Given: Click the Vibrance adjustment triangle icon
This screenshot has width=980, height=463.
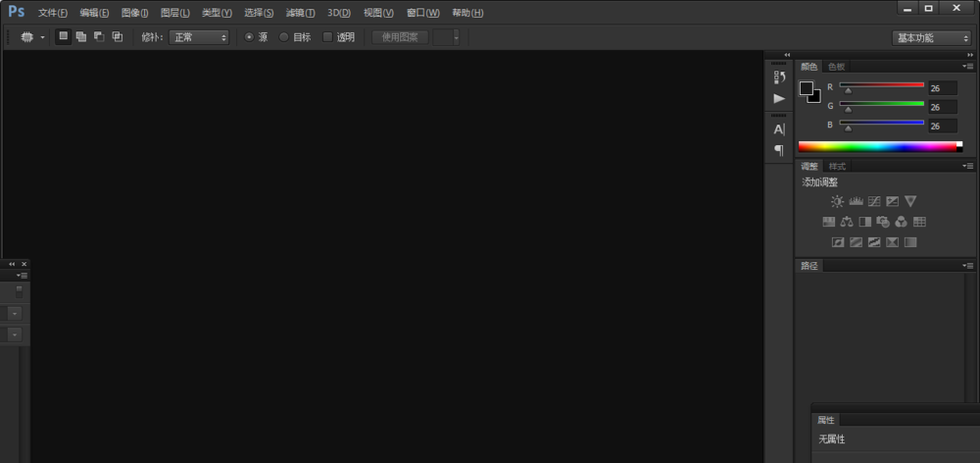Looking at the screenshot, I should tap(910, 201).
